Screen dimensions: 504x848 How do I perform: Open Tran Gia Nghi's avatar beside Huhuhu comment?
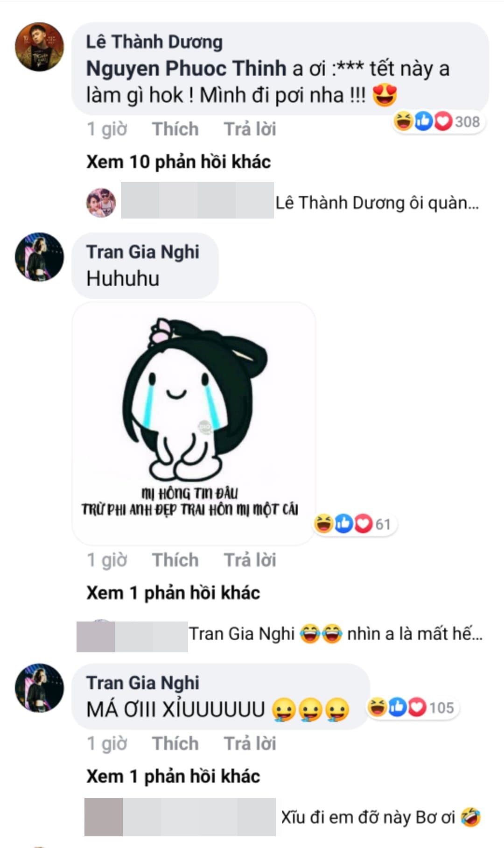click(39, 257)
